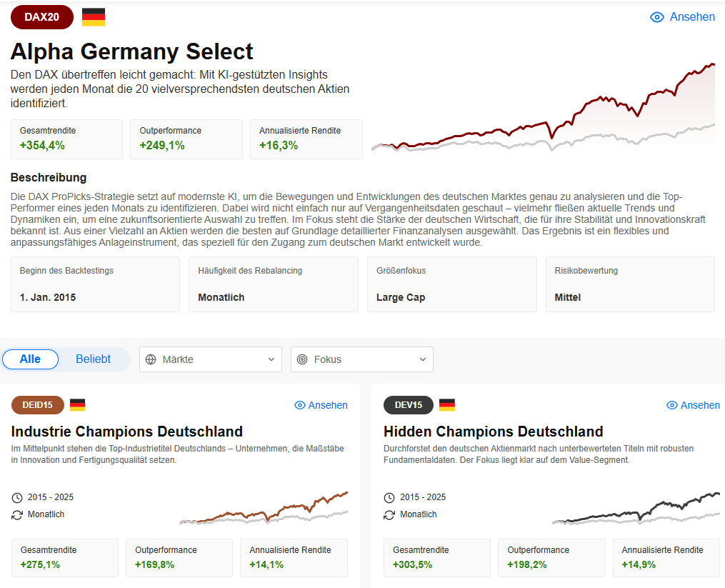Click the DAX20 badge
The width and height of the screenshot is (725, 588).
click(41, 16)
